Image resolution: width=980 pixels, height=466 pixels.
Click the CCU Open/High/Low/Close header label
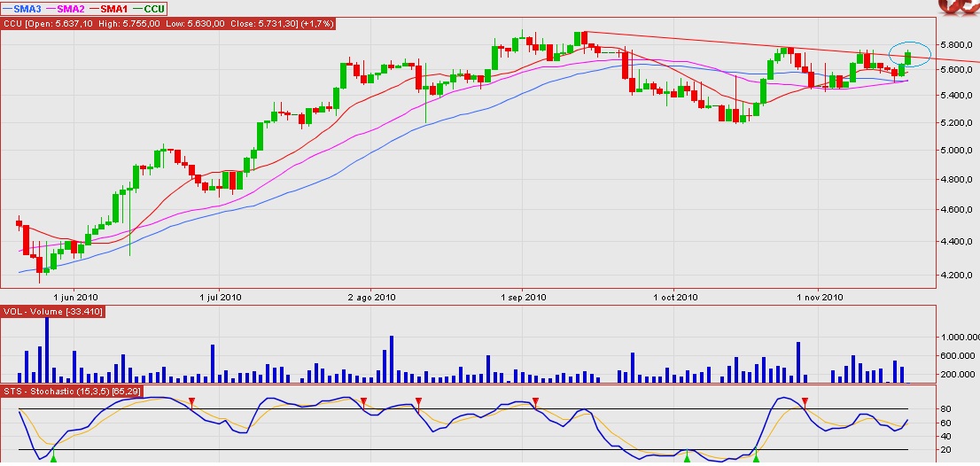[x=169, y=23]
